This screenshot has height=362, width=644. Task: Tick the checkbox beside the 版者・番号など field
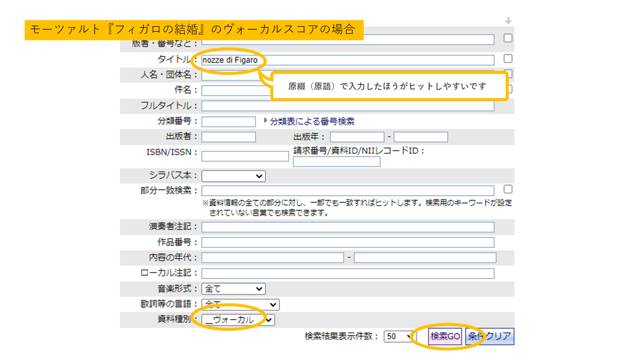508,38
